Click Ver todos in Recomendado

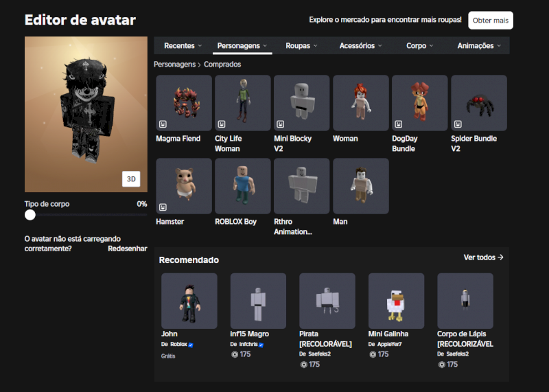tap(483, 257)
